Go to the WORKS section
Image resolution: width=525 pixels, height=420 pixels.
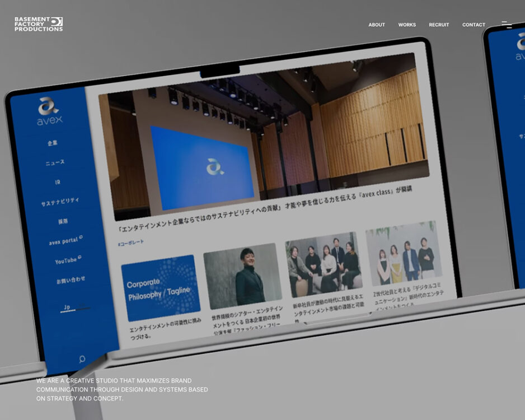407,25
